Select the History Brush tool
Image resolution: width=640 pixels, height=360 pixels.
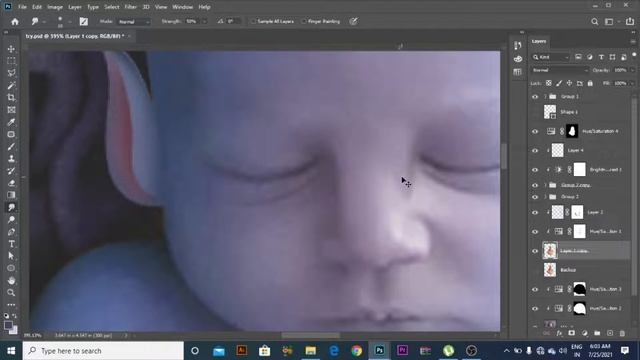[11, 171]
